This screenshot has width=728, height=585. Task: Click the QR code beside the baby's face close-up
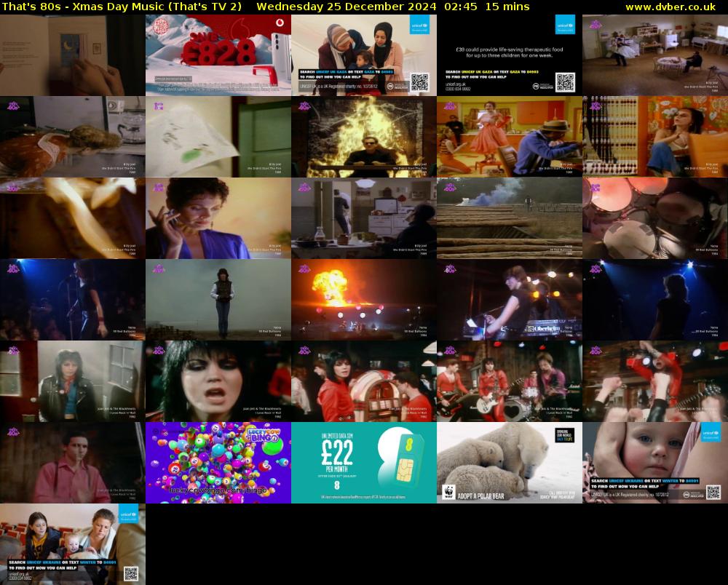tap(713, 492)
